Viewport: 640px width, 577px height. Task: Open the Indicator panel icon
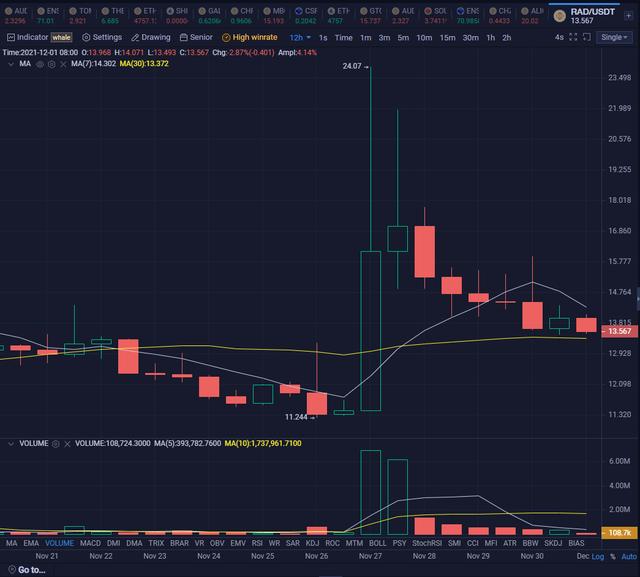(10, 37)
